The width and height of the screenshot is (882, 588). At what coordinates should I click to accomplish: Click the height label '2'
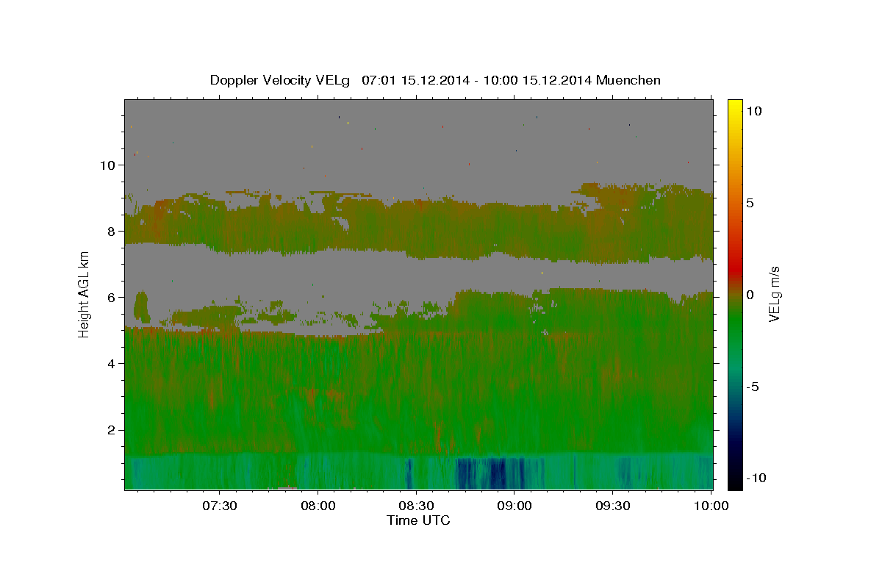coord(112,429)
